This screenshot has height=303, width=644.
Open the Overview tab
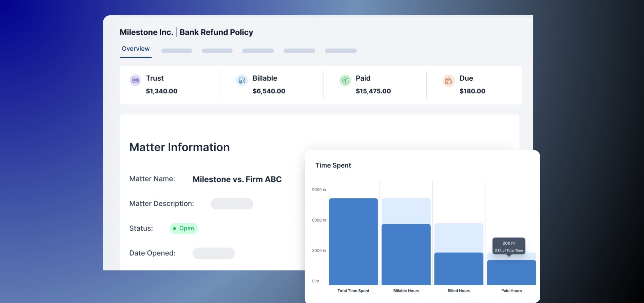[x=136, y=49]
